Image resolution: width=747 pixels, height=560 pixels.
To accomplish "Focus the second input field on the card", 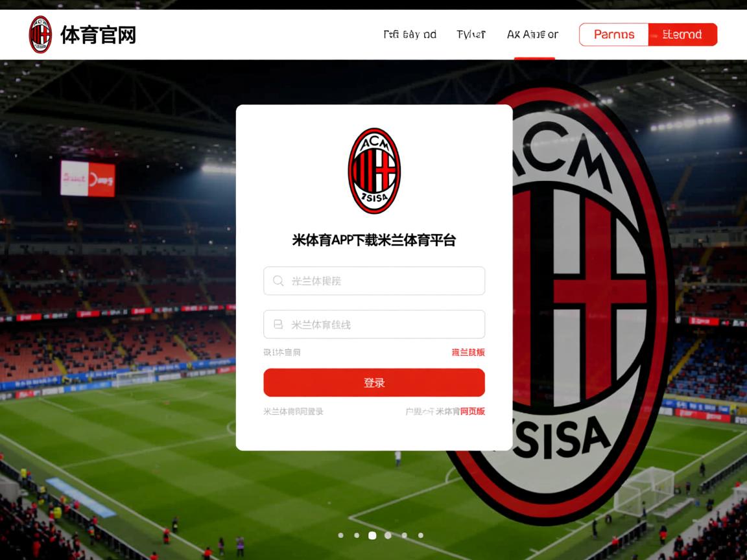I will click(374, 324).
